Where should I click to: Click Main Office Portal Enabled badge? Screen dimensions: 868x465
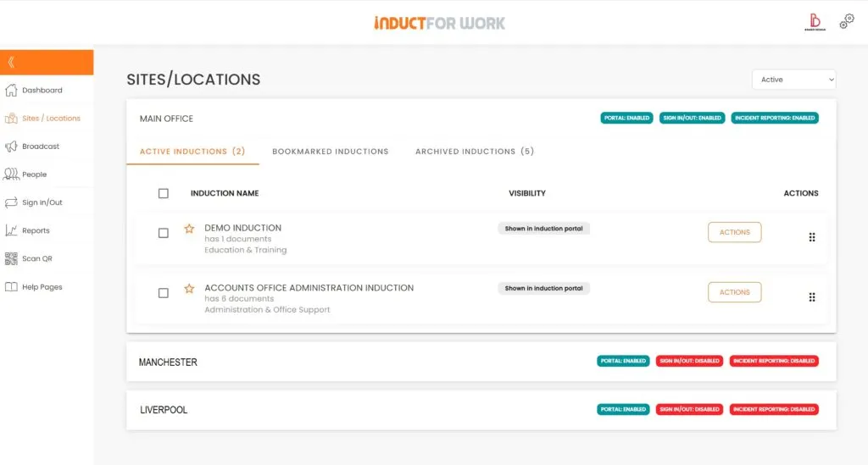point(626,118)
